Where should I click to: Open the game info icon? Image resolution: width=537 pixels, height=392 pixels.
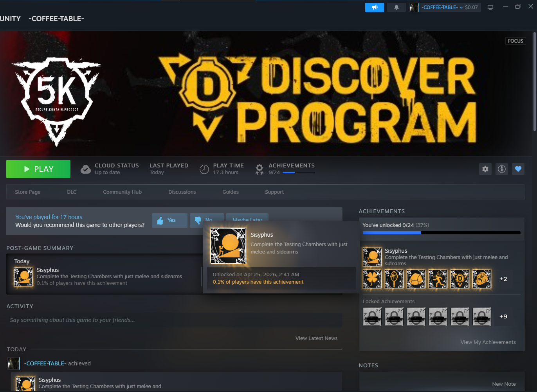pos(502,169)
